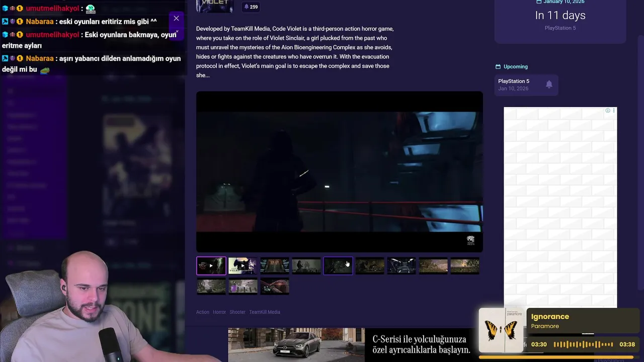Click the watermark logo in media viewer corner
Viewport: 644px width, 362px height.
[x=471, y=240]
